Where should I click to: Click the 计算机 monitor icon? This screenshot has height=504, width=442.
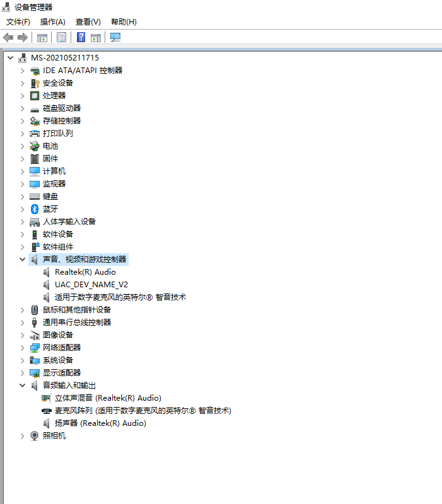[x=35, y=171]
